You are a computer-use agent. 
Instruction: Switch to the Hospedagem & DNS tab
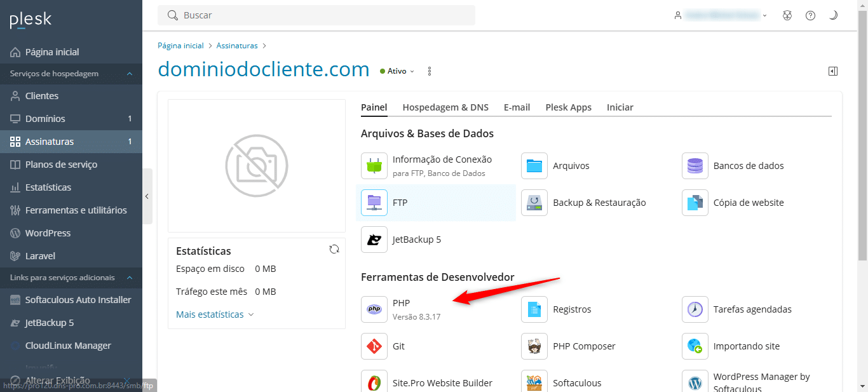click(x=445, y=107)
